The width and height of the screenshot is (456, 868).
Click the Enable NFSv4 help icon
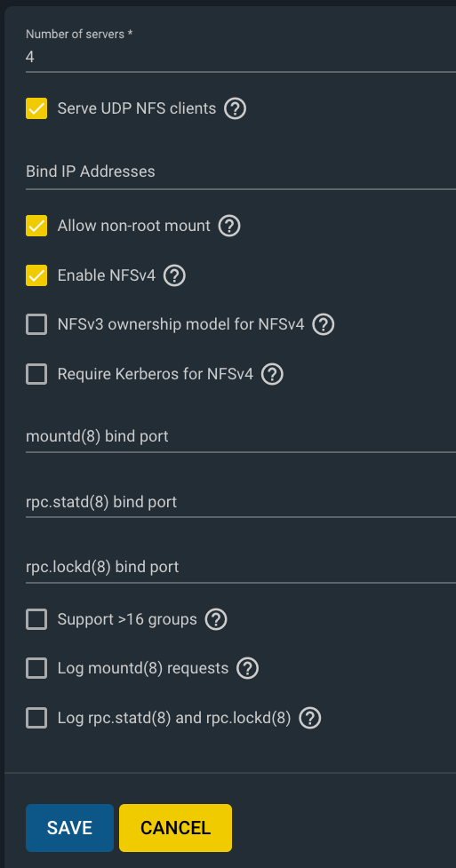[174, 275]
